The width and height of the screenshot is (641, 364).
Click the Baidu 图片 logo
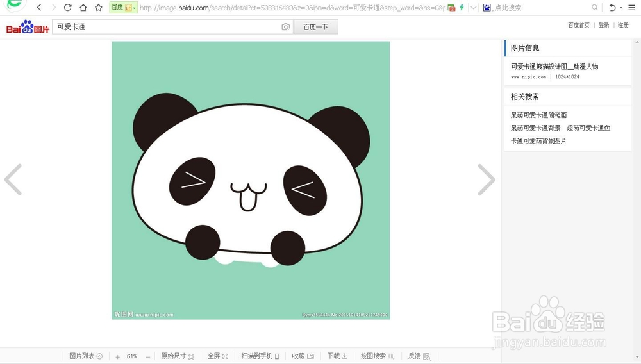28,27
